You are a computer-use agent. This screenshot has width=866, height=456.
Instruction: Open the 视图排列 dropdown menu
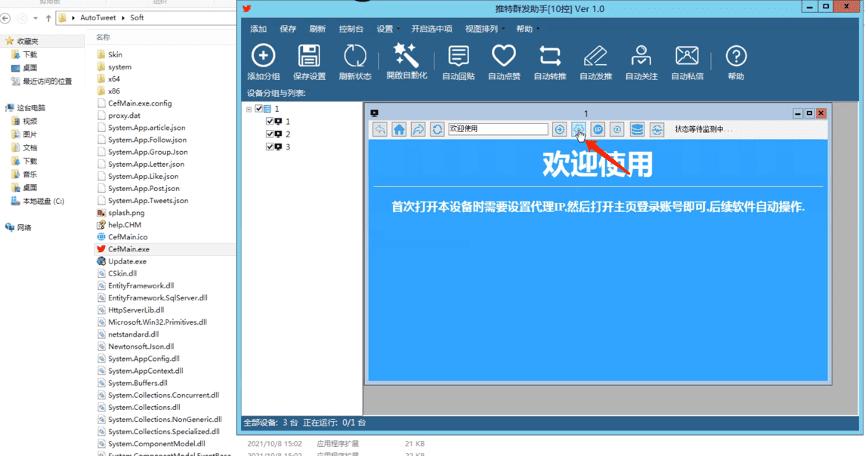pos(485,29)
